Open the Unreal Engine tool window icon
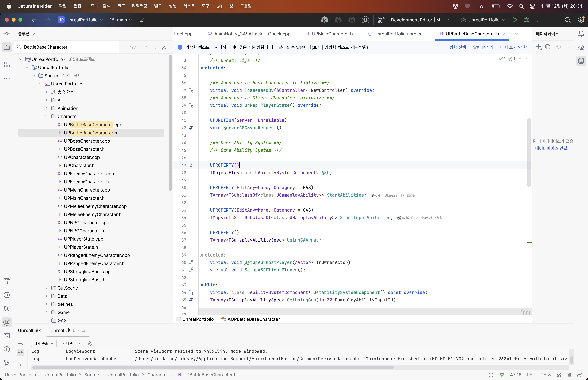Image resolution: width=588 pixels, height=380 pixels. point(7,322)
